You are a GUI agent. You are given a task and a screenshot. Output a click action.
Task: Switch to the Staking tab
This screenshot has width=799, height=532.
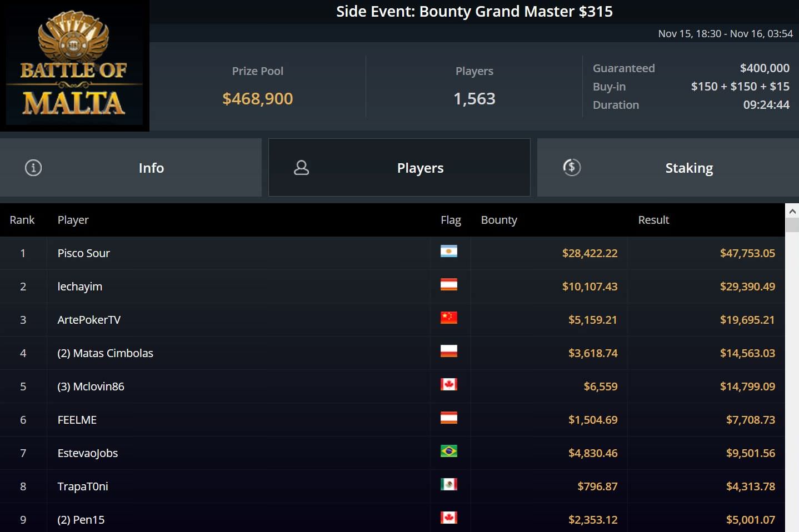(688, 168)
